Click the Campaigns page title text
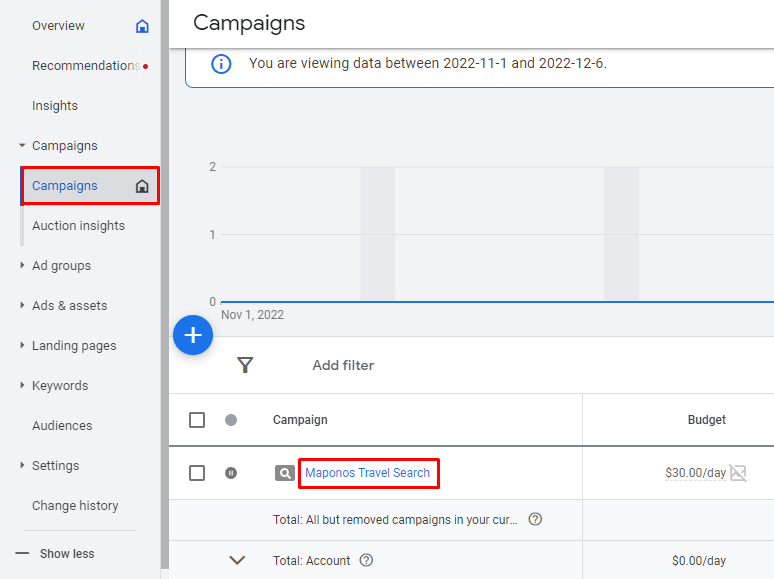774x579 pixels. (x=249, y=23)
